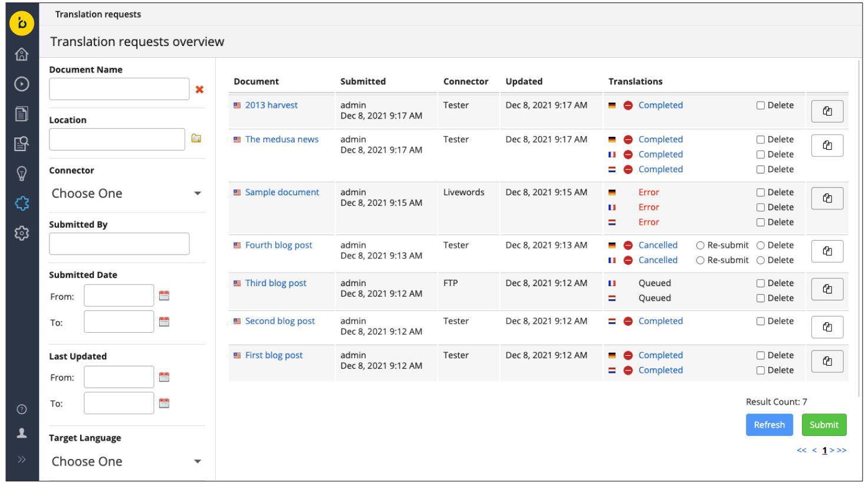Clear Document Name with the red X icon

point(199,90)
